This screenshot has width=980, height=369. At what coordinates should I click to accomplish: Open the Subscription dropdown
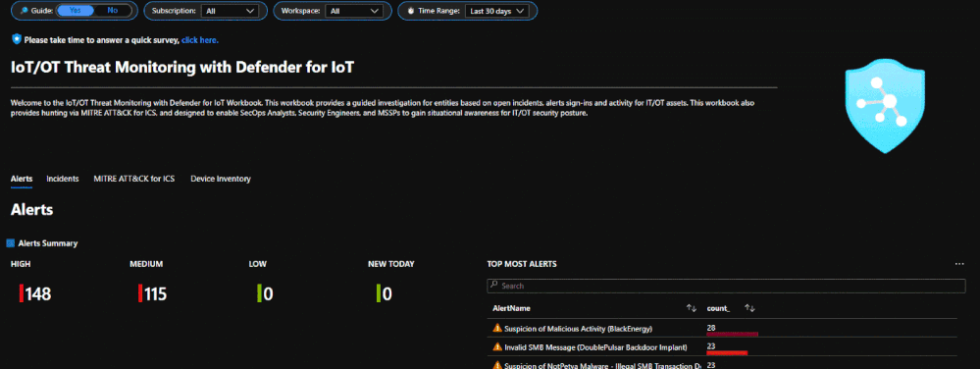tap(230, 11)
